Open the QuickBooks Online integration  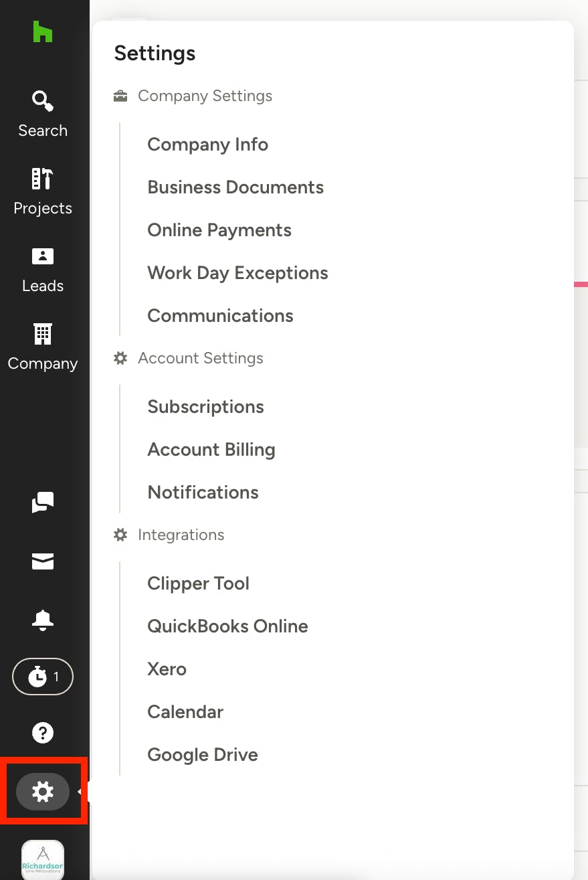(x=227, y=626)
